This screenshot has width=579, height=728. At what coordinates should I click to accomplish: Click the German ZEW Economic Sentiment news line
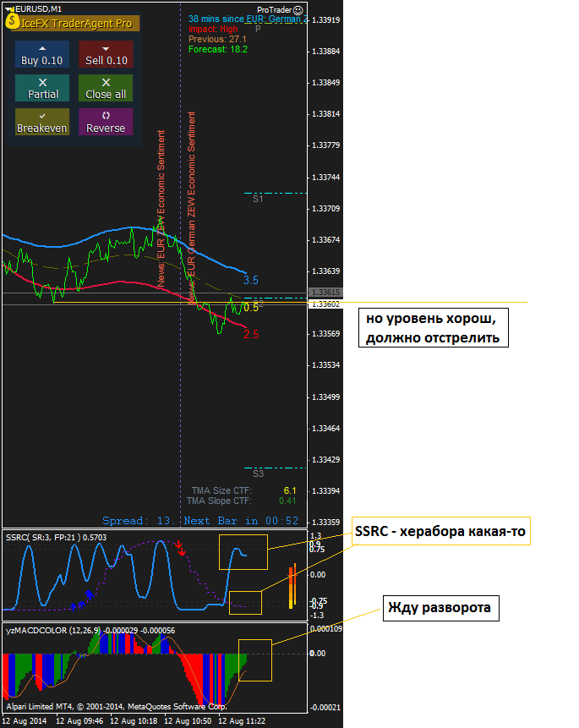[191, 208]
